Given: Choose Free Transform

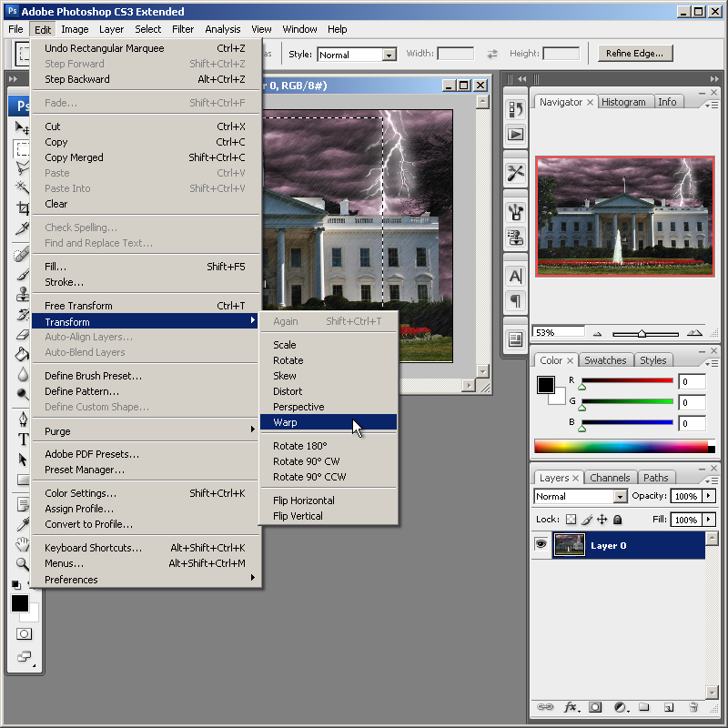Looking at the screenshot, I should [x=146, y=306].
